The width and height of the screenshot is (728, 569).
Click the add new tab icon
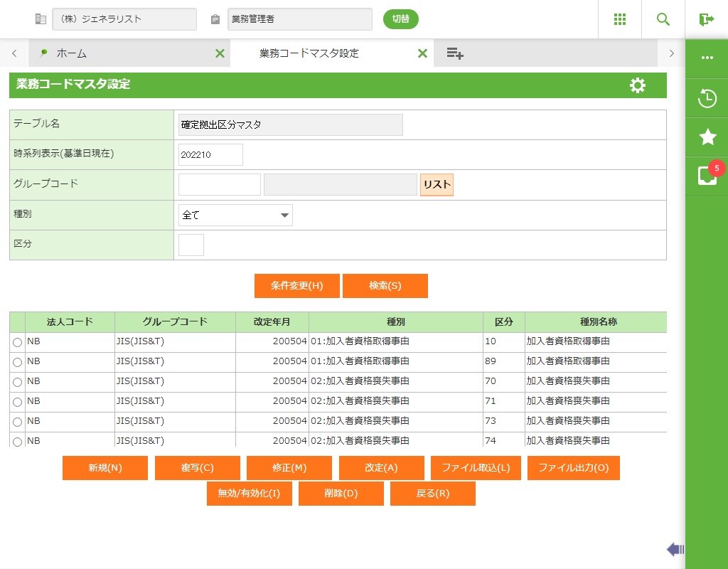point(455,53)
